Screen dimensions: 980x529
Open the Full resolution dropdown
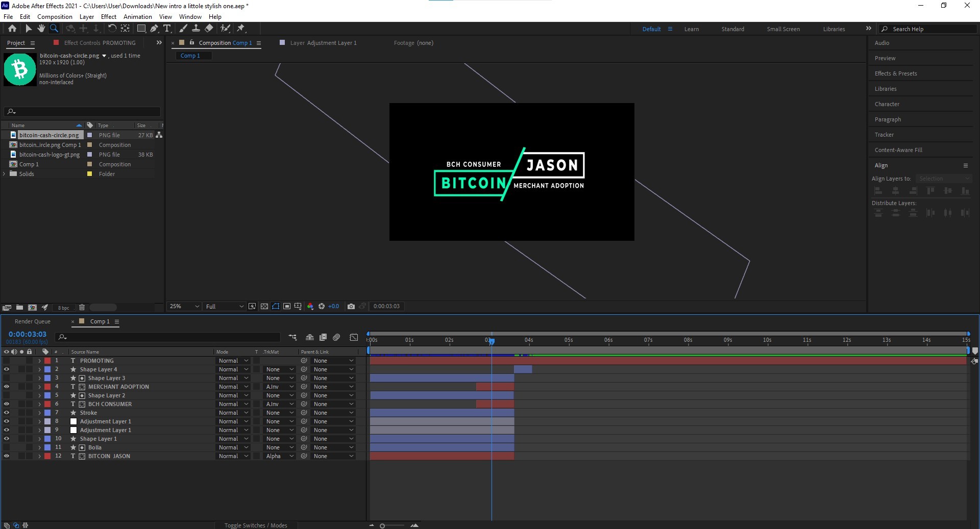pyautogui.click(x=225, y=307)
